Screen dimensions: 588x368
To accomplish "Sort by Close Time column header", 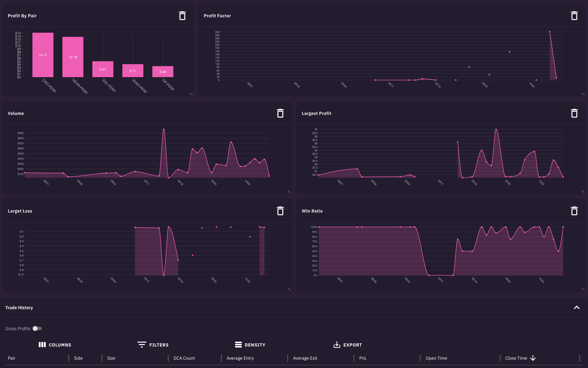I will [x=516, y=358].
